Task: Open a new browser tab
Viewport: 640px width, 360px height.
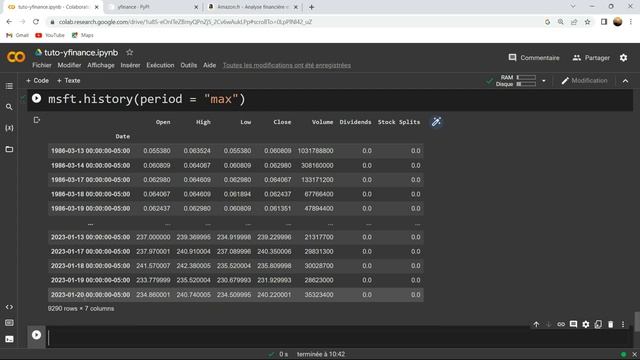Action: click(x=311, y=7)
